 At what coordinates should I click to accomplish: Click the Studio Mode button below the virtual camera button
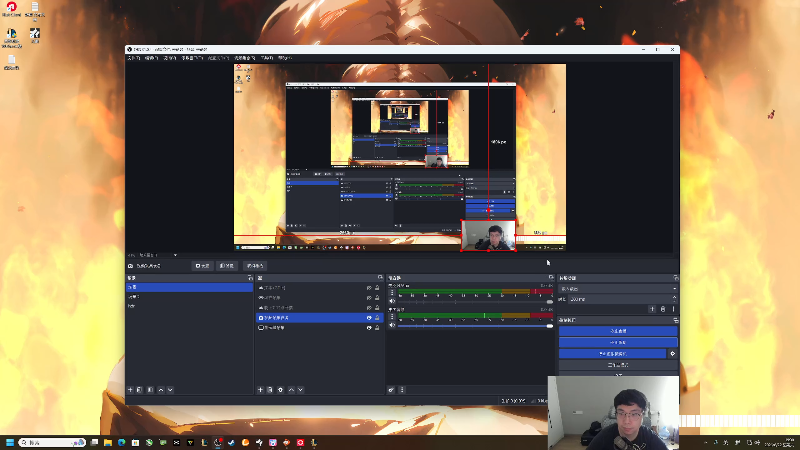(x=618, y=365)
